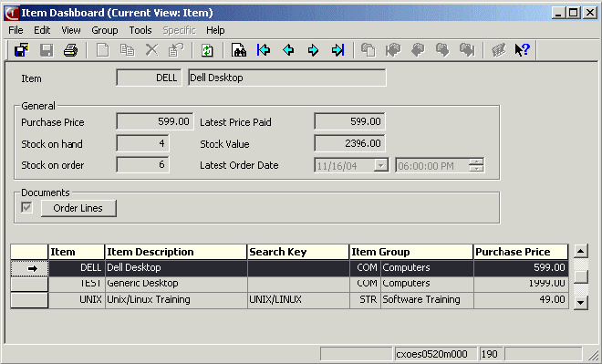The image size is (602, 364).
Task: Click the time field spinner down arrow
Action: pyautogui.click(x=476, y=169)
